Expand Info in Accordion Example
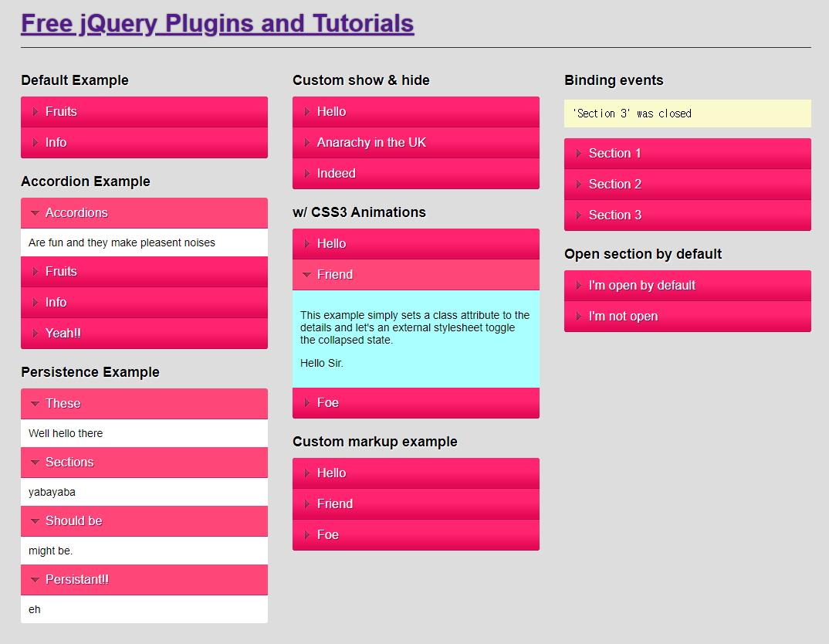Screen dimensions: 829x644 (x=144, y=303)
